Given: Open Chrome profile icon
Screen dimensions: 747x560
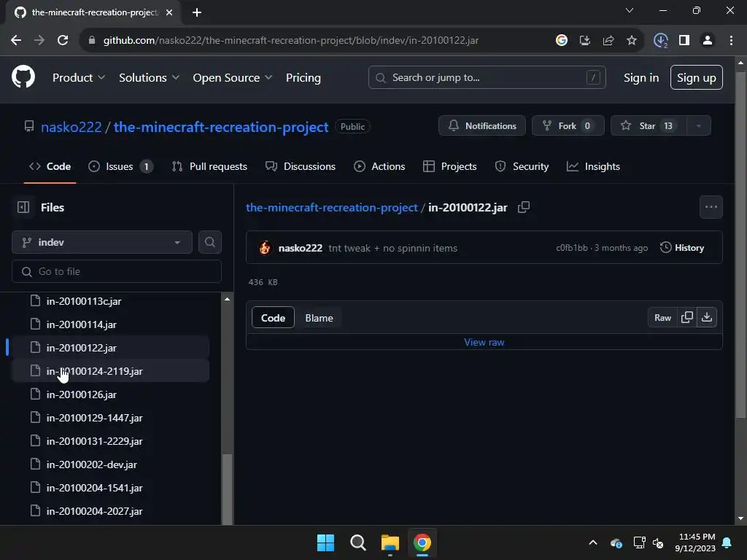Looking at the screenshot, I should tap(708, 41).
